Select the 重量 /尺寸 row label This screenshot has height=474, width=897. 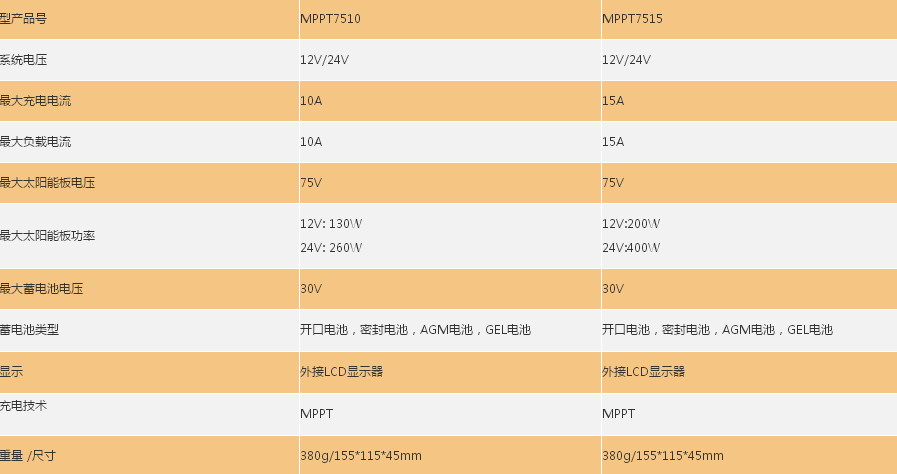(x=28, y=456)
